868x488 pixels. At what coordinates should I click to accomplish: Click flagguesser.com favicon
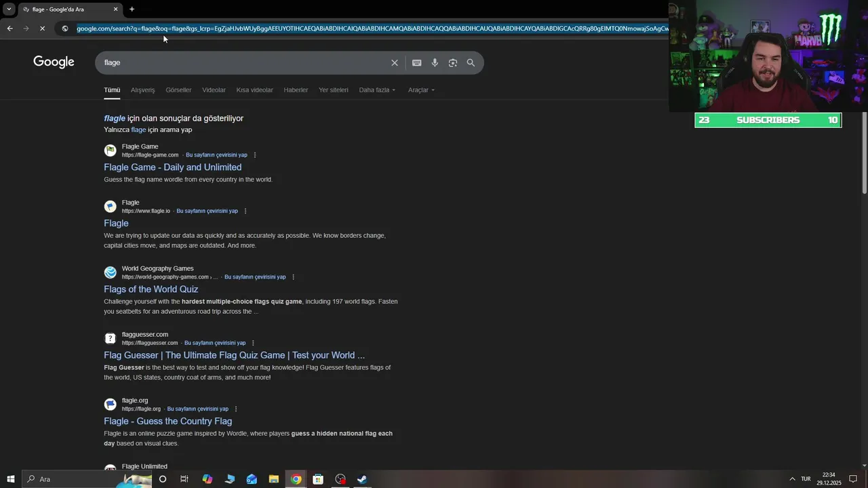[110, 338]
